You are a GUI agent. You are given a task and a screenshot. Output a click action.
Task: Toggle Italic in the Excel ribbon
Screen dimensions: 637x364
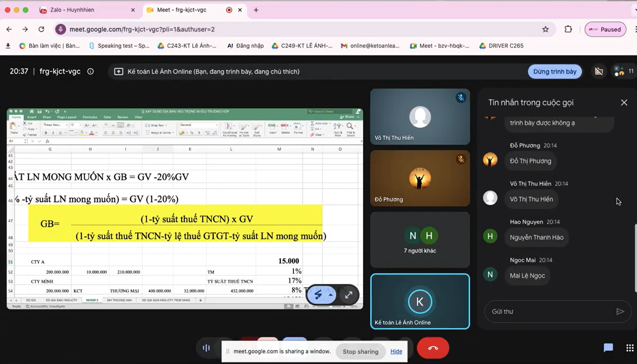53,133
